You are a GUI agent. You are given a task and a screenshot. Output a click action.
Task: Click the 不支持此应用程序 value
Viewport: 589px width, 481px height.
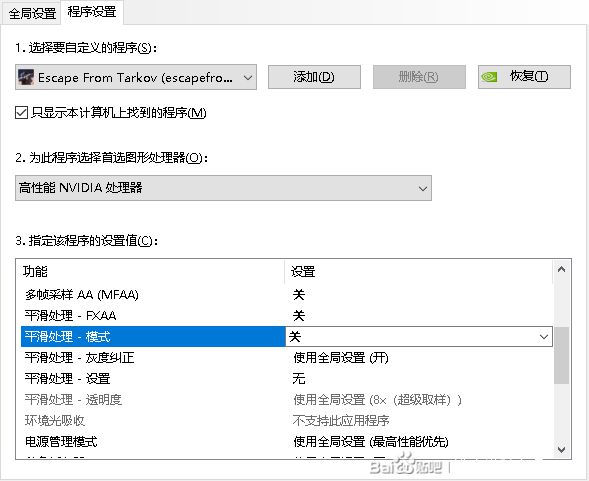coord(341,420)
